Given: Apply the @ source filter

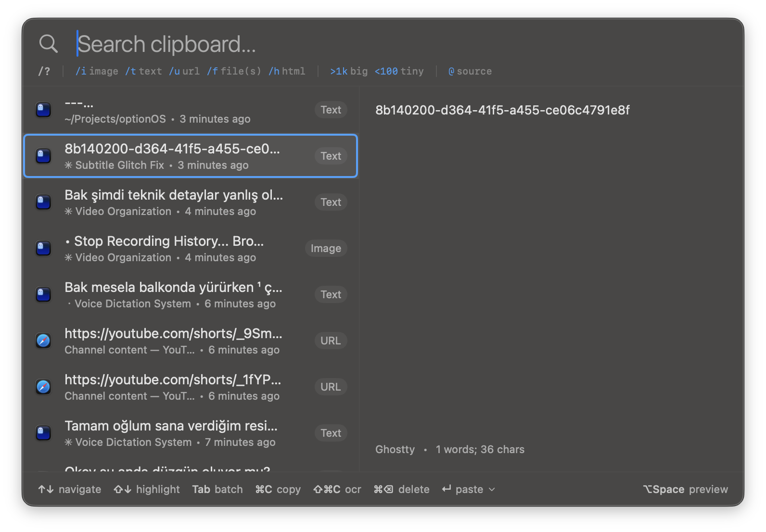Looking at the screenshot, I should click(470, 71).
